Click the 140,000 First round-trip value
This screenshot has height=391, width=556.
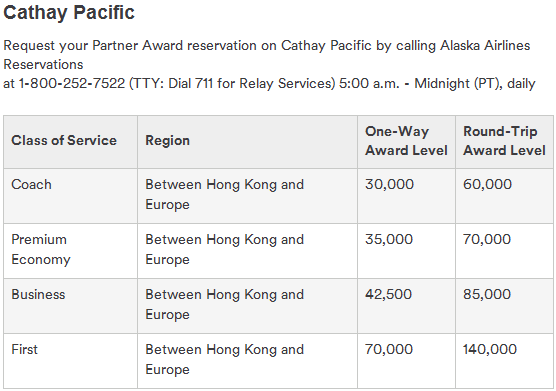tap(490, 350)
